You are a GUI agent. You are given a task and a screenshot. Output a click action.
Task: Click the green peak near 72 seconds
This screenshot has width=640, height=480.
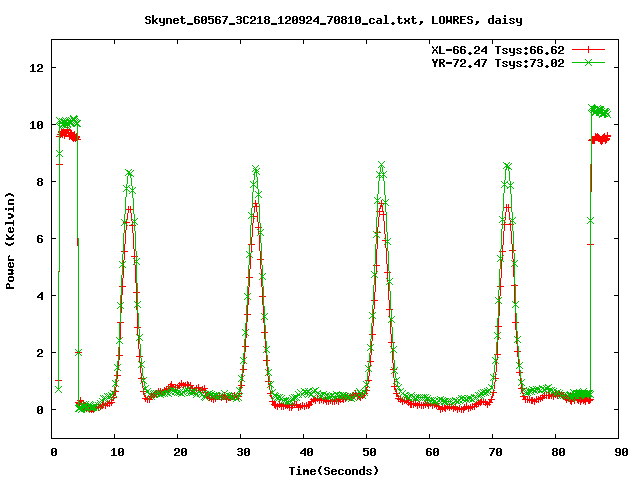pos(507,166)
